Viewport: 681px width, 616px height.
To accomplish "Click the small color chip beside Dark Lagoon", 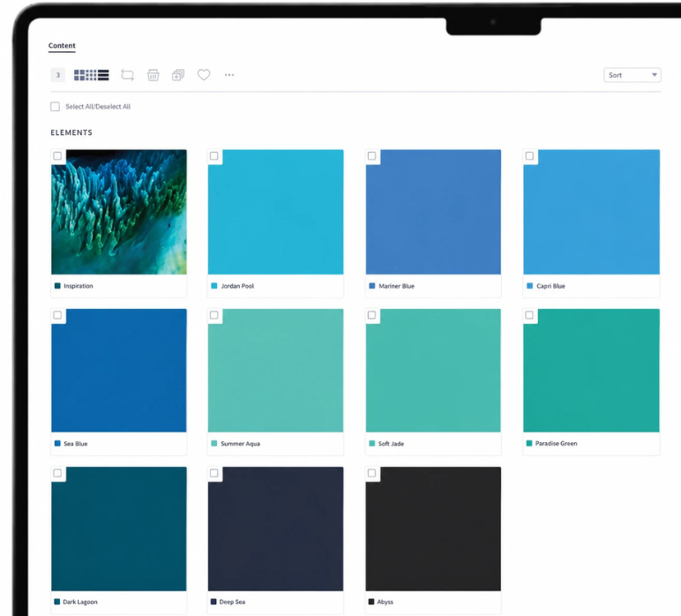I will pos(56,602).
